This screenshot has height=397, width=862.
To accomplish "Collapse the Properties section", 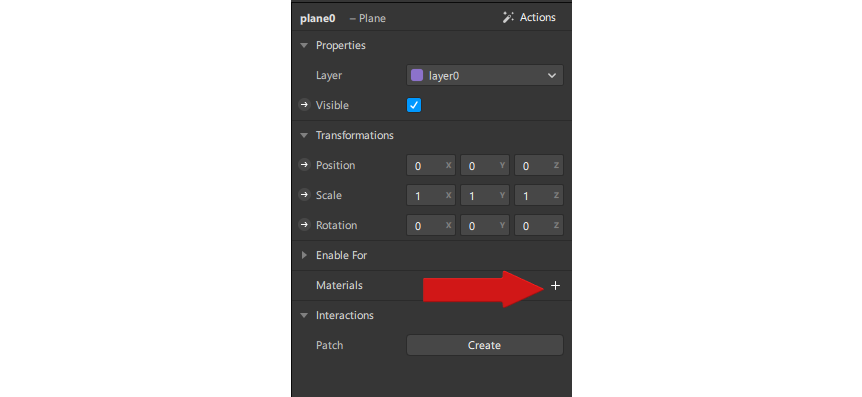I will tap(304, 46).
